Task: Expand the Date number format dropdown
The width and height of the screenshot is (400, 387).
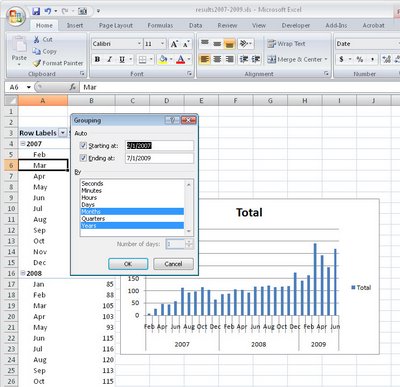Action: [x=399, y=44]
